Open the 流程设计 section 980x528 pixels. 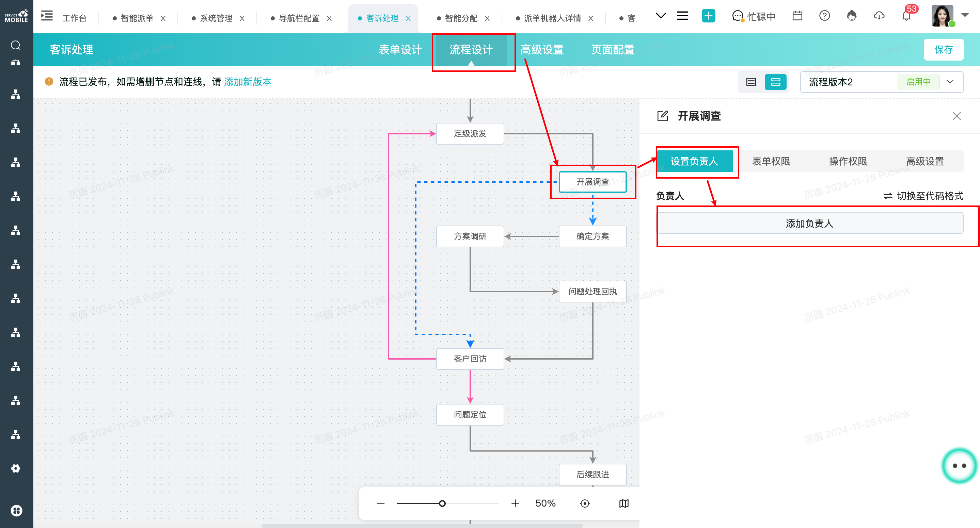tap(471, 49)
